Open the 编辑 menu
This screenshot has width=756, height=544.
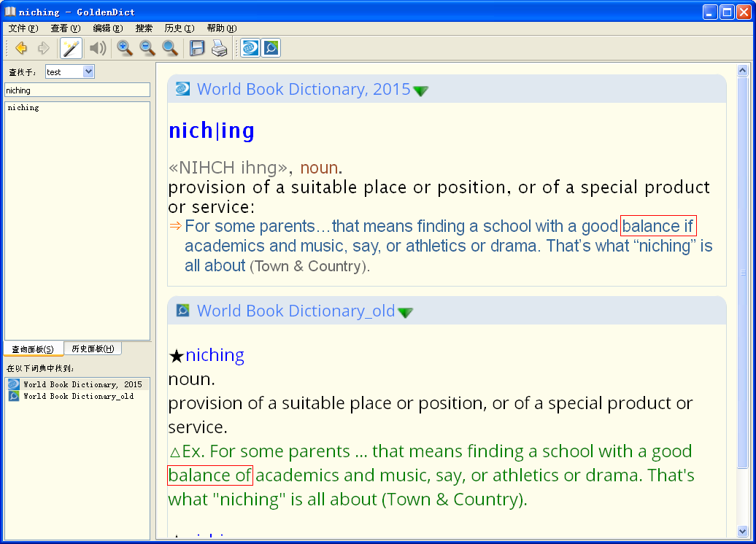click(108, 28)
